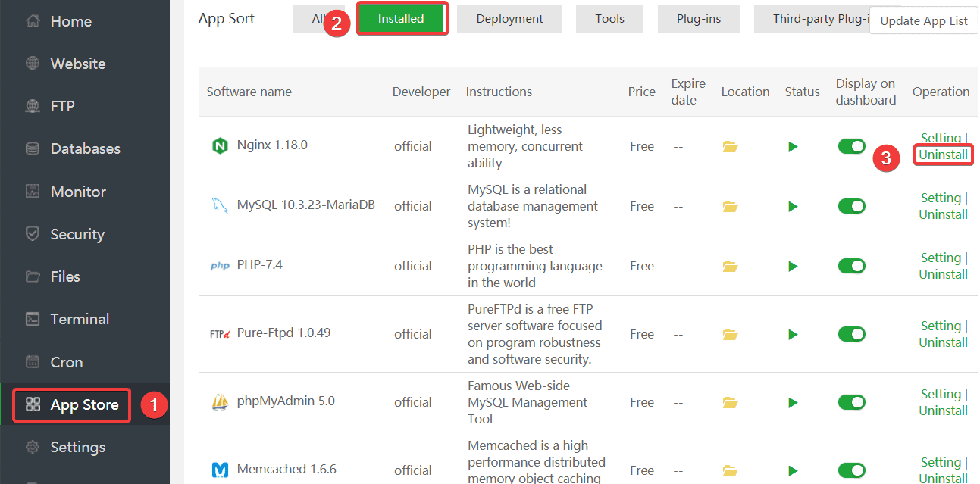
Task: Open the PHP-7.4 location folder icon
Action: click(730, 266)
